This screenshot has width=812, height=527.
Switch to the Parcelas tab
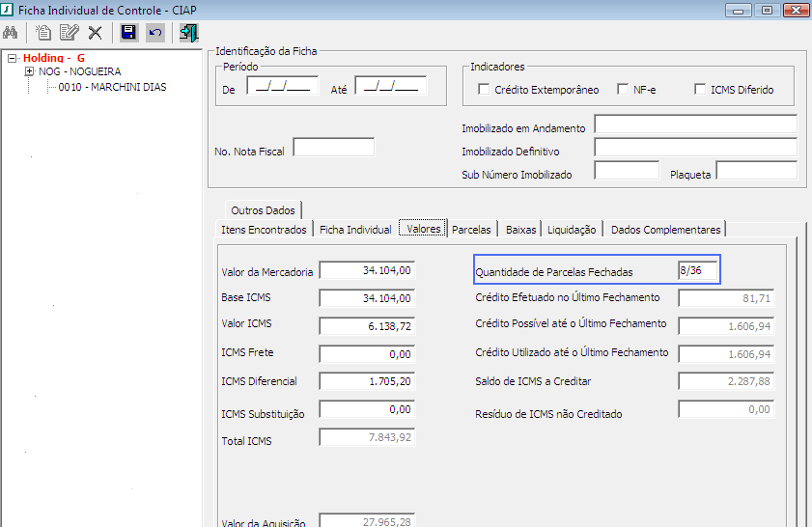[472, 230]
